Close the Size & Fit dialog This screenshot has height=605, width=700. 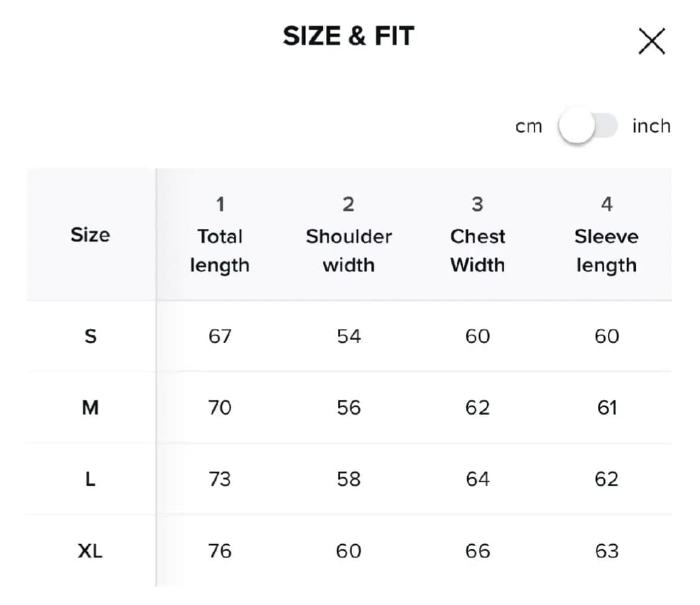[x=651, y=42]
